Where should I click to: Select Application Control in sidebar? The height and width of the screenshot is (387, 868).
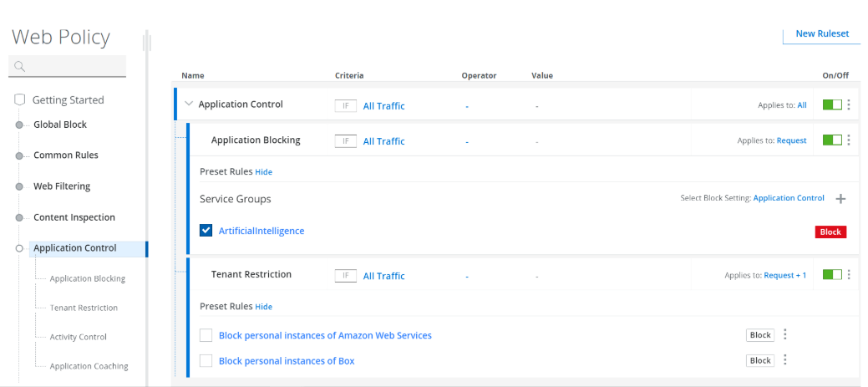pyautogui.click(x=87, y=248)
